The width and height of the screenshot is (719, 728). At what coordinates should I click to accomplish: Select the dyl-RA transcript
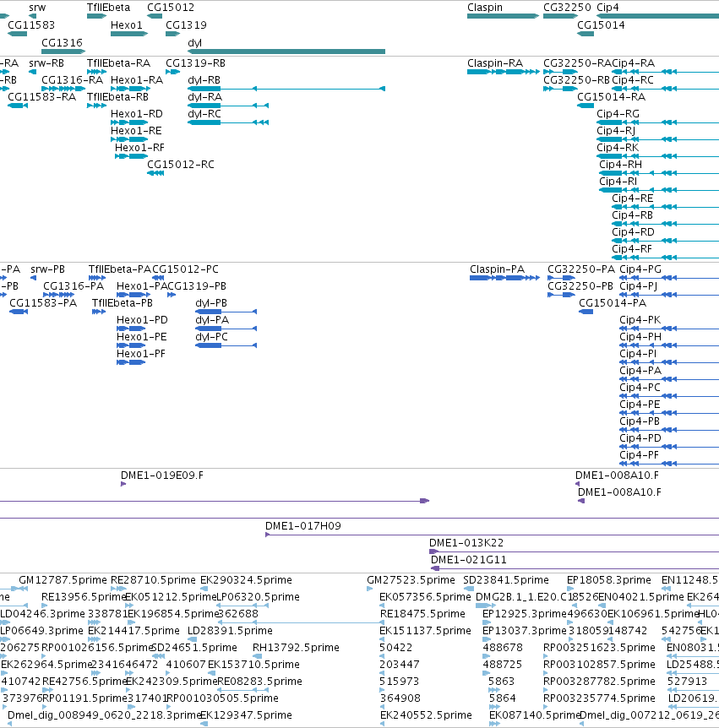coord(204,97)
